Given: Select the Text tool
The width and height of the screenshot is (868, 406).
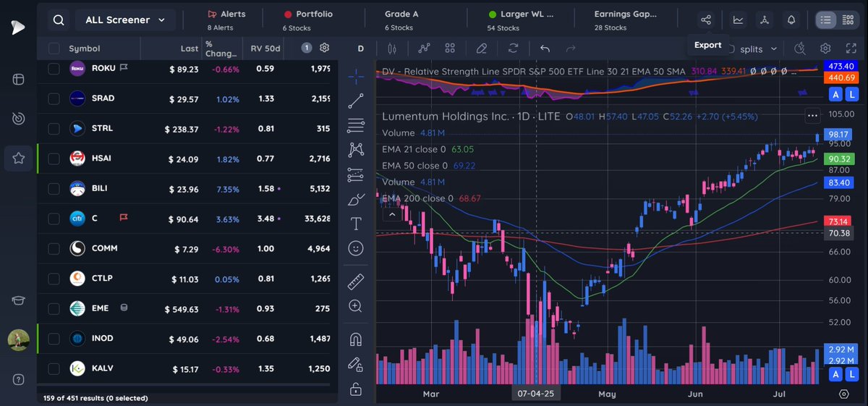Looking at the screenshot, I should (x=356, y=223).
